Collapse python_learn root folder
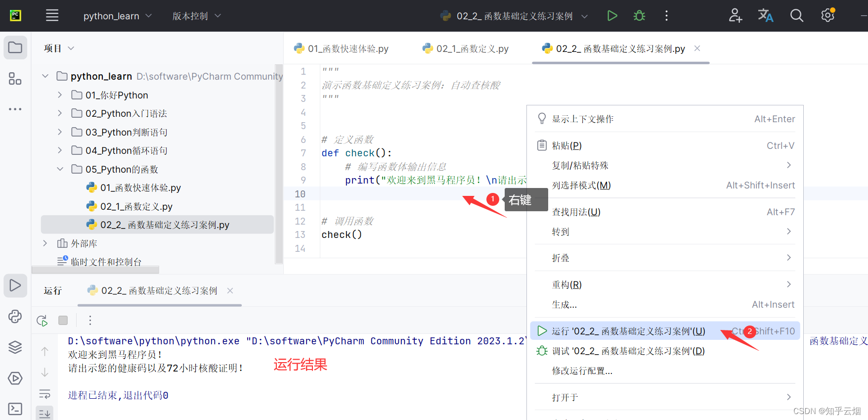Screen dimensions: 868x420 (x=45, y=76)
